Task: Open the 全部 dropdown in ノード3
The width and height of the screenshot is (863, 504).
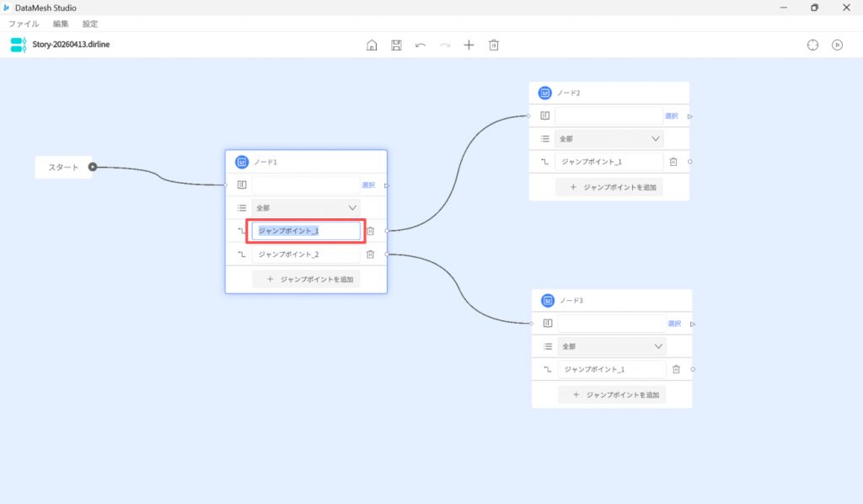Action: pyautogui.click(x=612, y=346)
